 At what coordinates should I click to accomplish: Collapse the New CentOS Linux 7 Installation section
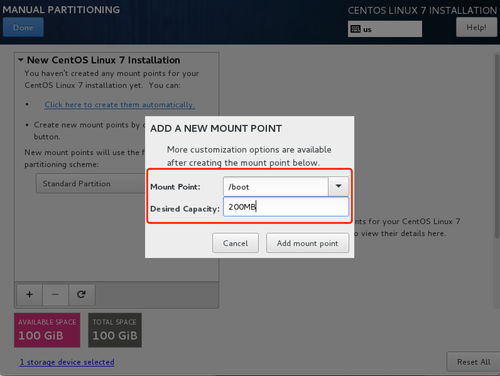(x=21, y=60)
